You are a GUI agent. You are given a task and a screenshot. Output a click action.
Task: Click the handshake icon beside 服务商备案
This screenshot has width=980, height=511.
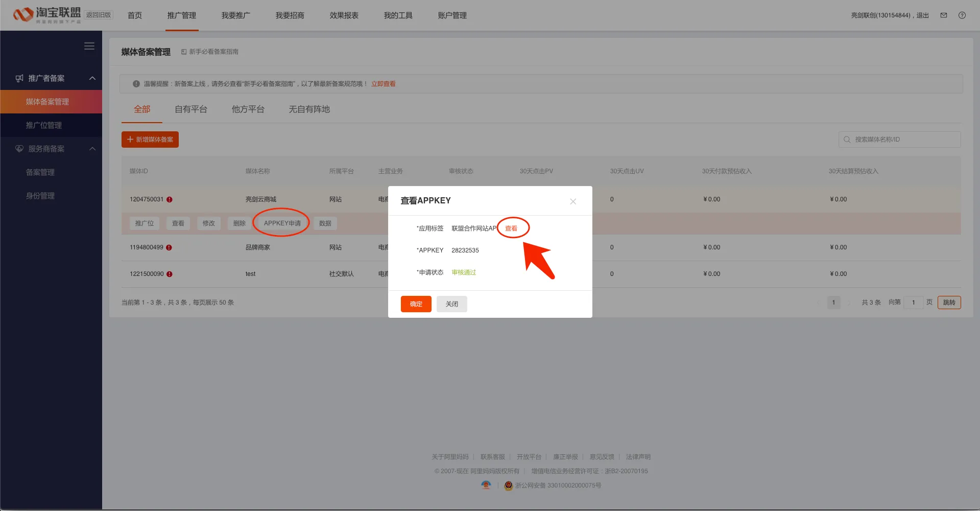pyautogui.click(x=19, y=149)
